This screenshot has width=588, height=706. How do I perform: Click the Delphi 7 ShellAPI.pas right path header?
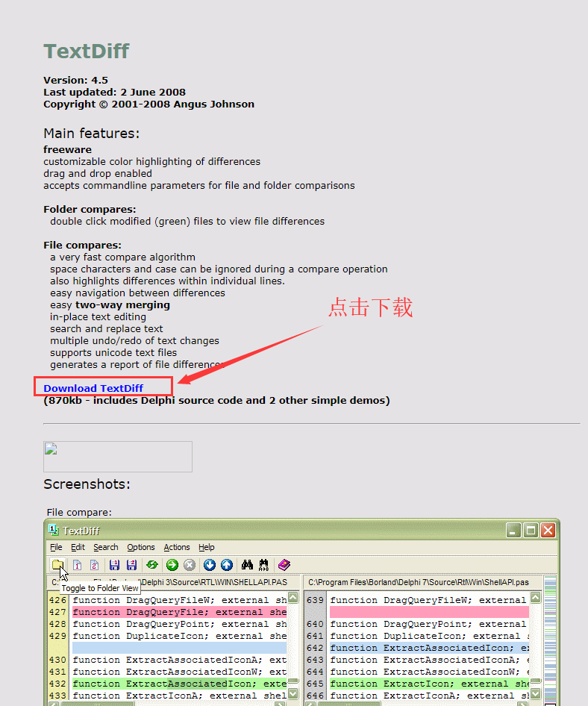click(423, 582)
